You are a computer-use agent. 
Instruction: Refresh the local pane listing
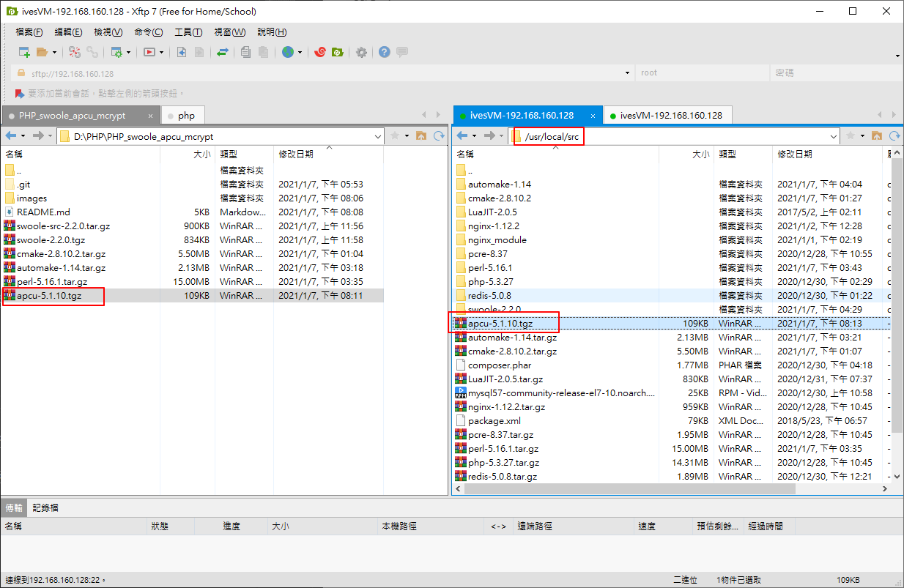tap(439, 136)
